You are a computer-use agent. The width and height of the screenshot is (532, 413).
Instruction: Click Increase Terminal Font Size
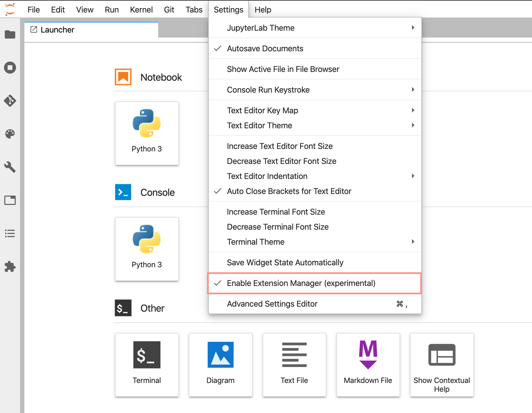pos(315,212)
